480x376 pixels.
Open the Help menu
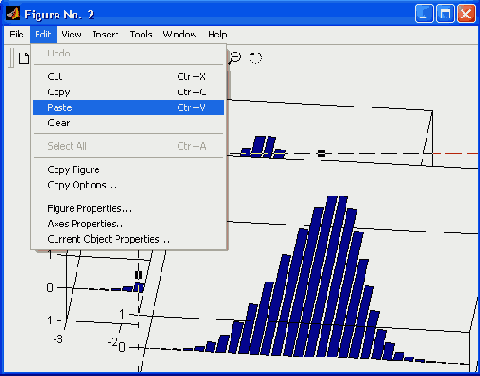[x=218, y=34]
